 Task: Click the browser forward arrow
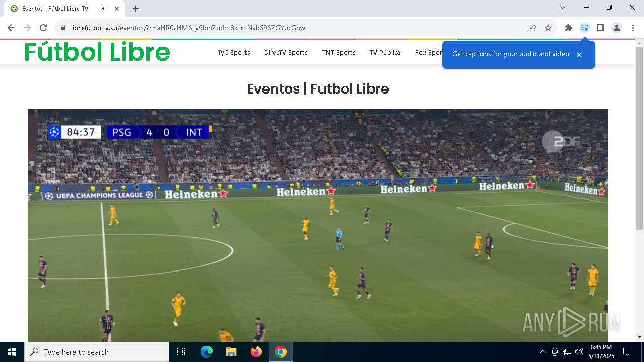27,28
